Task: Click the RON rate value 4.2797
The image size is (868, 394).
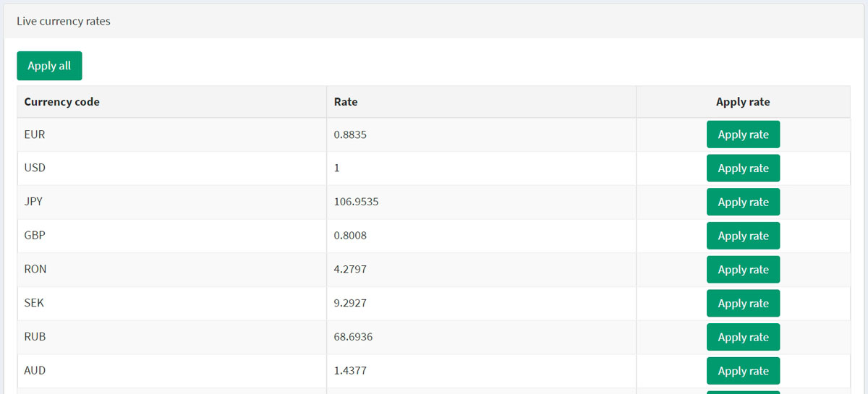Action: [350, 269]
